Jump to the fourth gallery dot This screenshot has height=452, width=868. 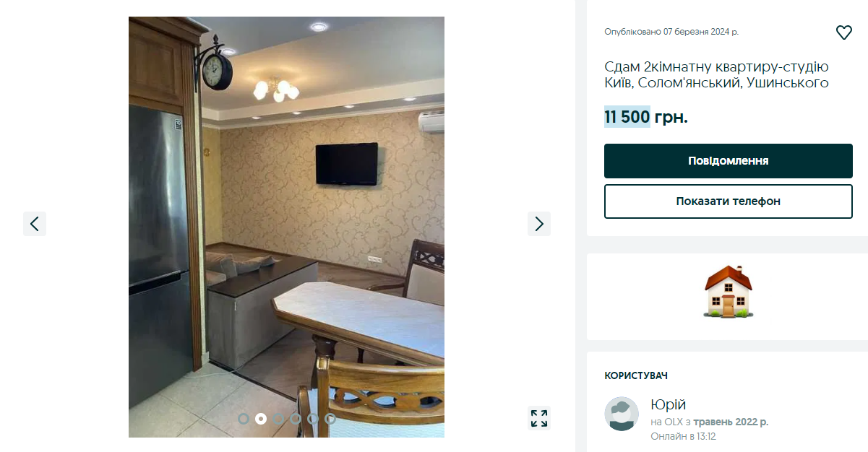click(x=296, y=419)
